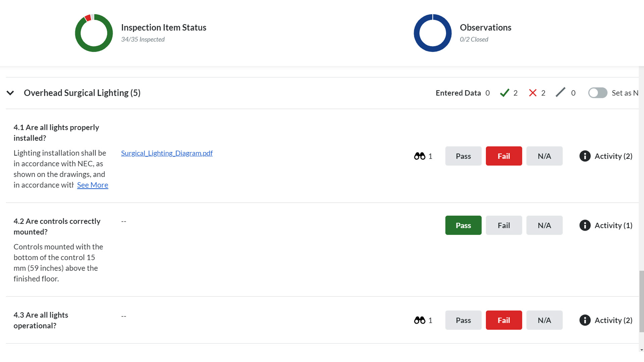The image size is (644, 362).
Task: Open Surgical_Lighting_Diagram.pdf
Action: point(167,153)
